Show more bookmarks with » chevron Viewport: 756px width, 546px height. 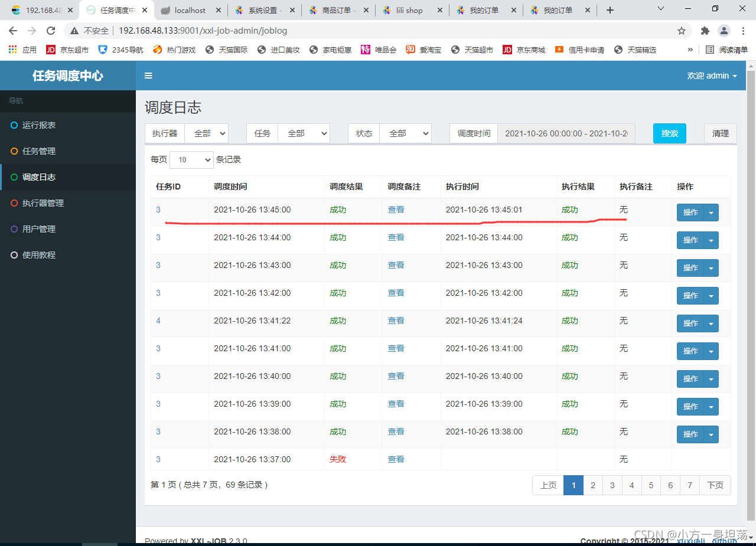pos(690,50)
